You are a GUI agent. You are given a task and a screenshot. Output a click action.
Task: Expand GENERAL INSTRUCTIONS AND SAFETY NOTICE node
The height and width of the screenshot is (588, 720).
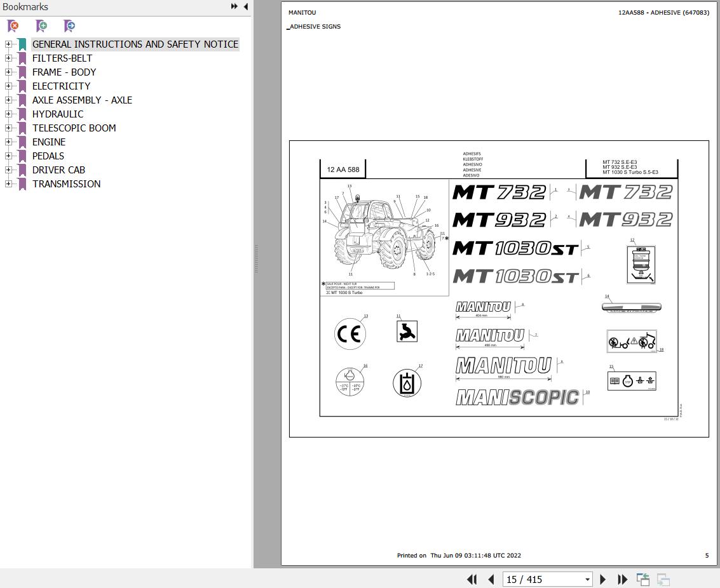(x=8, y=44)
